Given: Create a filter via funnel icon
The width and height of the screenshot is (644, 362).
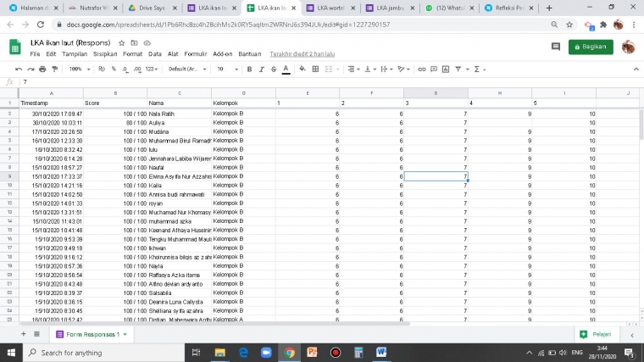Looking at the screenshot, I should (x=458, y=69).
